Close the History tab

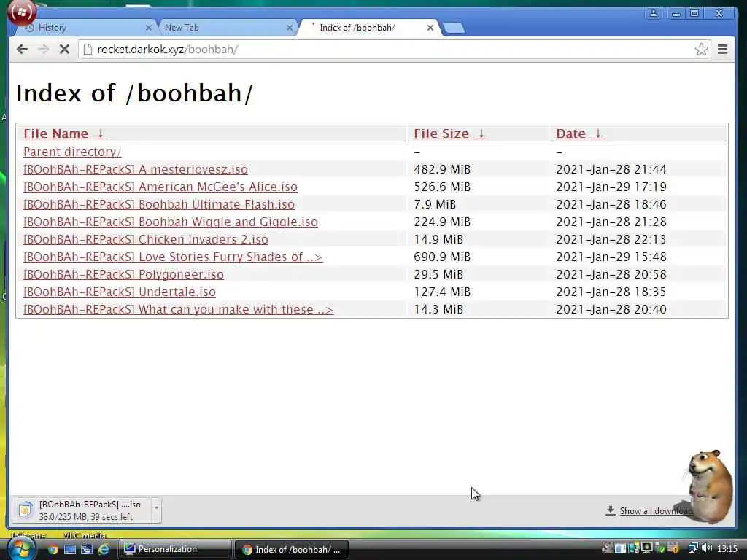point(148,28)
